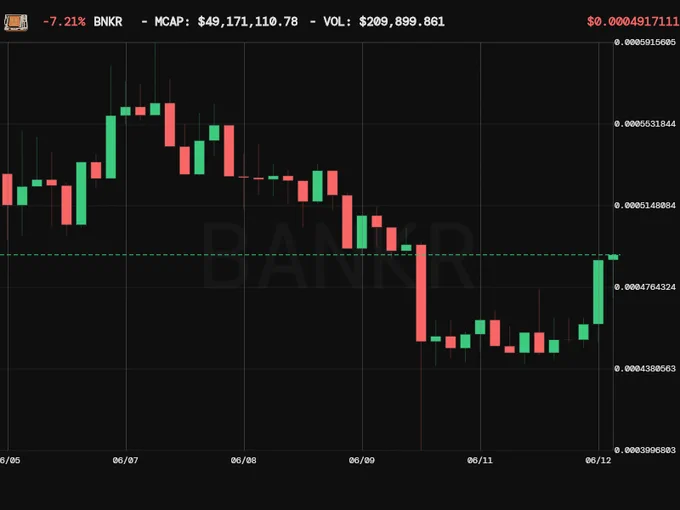
Task: Click the BNKR token logo icon
Action: click(16, 22)
